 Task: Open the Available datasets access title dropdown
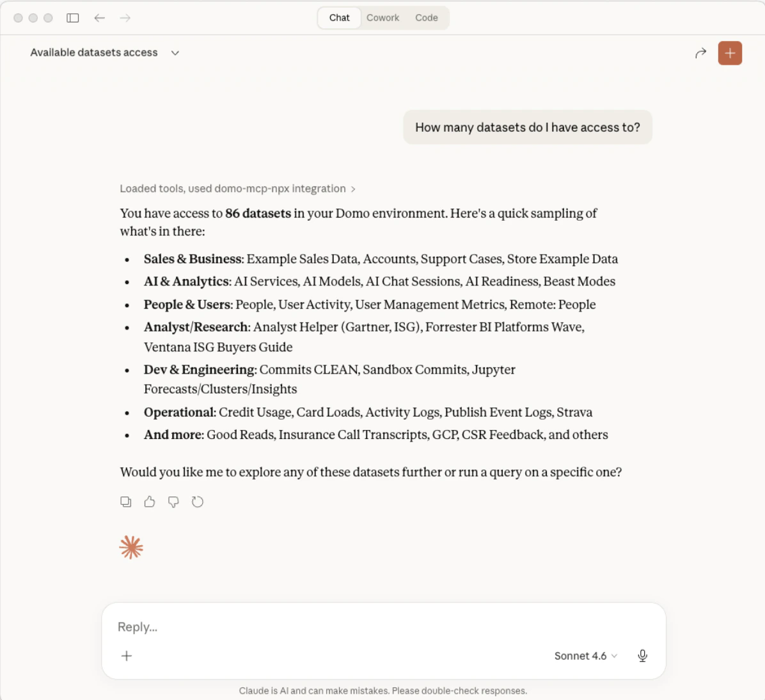105,52
